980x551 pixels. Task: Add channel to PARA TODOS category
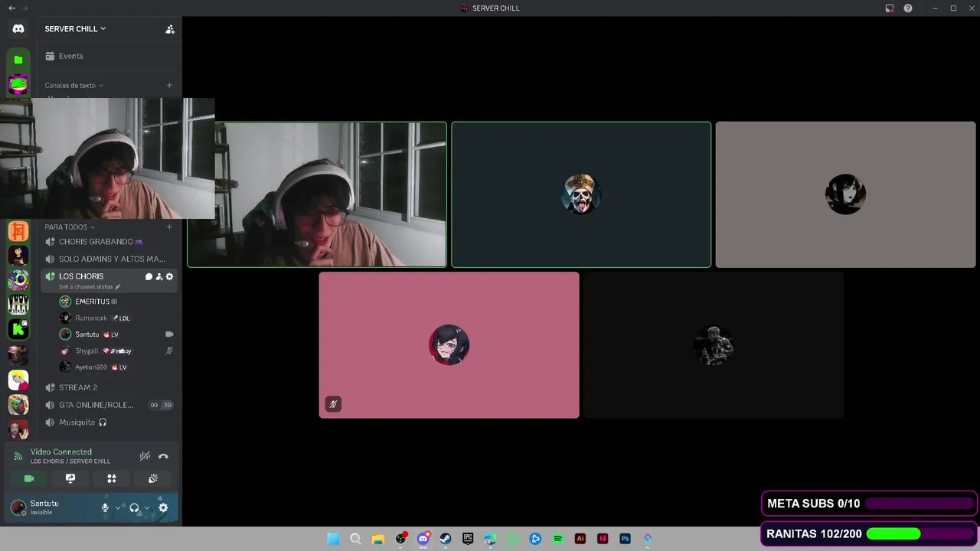click(169, 227)
